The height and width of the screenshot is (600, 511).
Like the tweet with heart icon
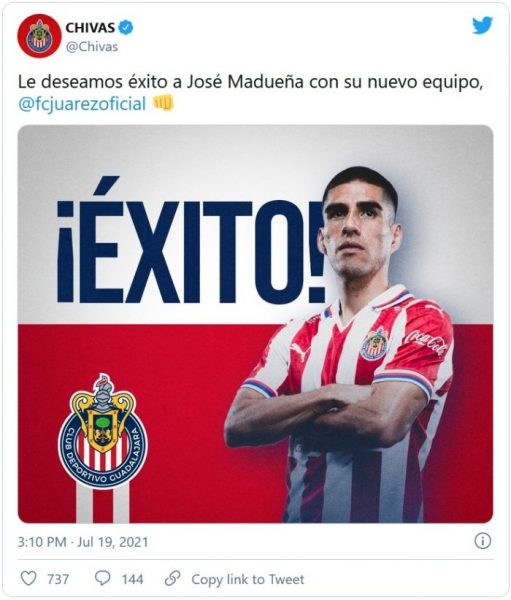[28, 578]
